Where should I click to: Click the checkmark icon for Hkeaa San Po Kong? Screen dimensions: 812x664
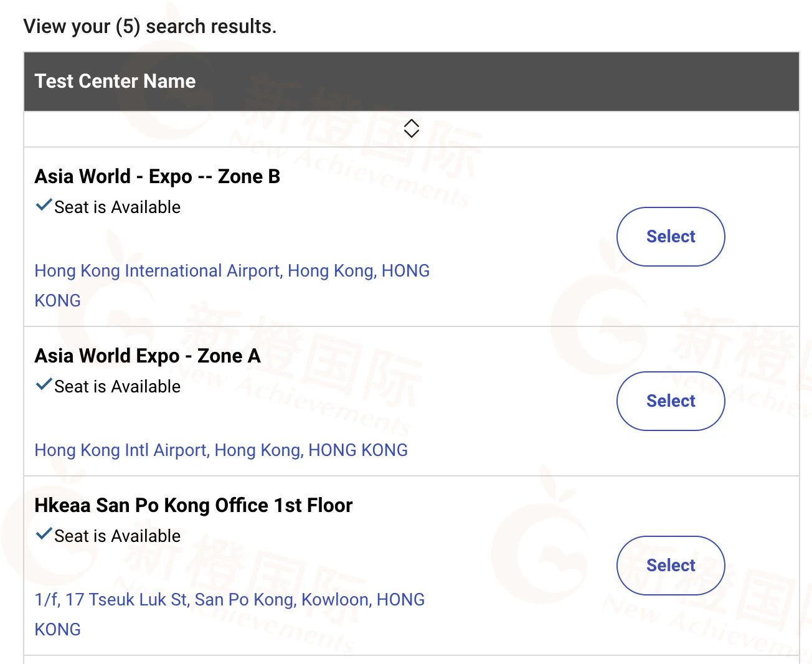(44, 534)
